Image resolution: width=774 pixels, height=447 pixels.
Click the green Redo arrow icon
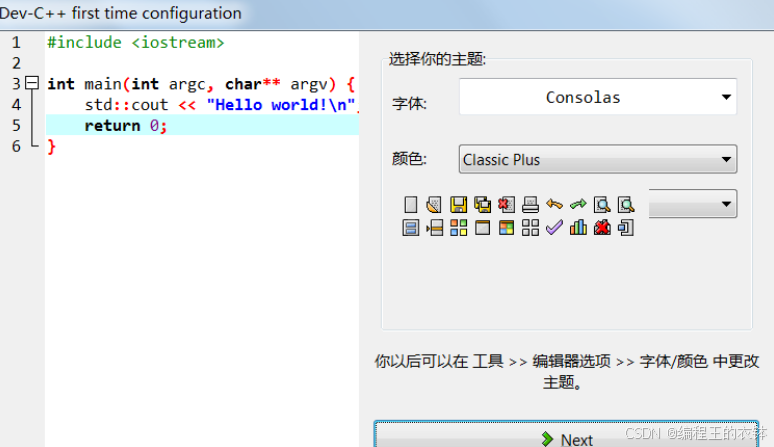click(x=578, y=204)
